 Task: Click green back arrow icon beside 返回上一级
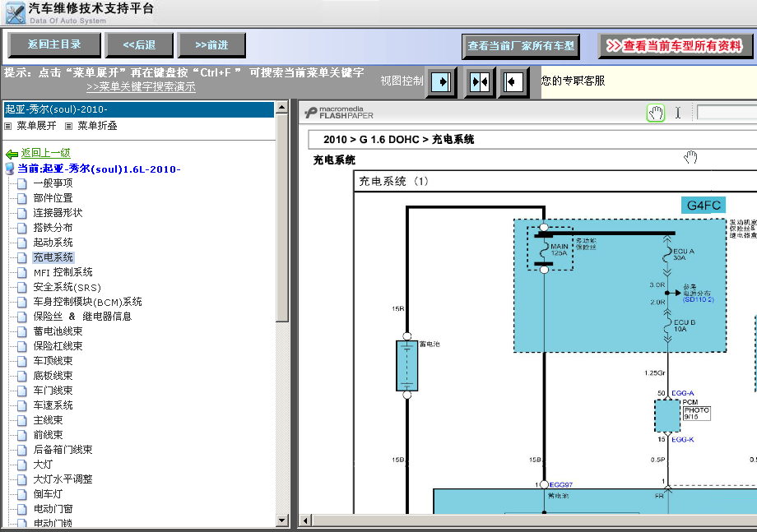pos(12,154)
